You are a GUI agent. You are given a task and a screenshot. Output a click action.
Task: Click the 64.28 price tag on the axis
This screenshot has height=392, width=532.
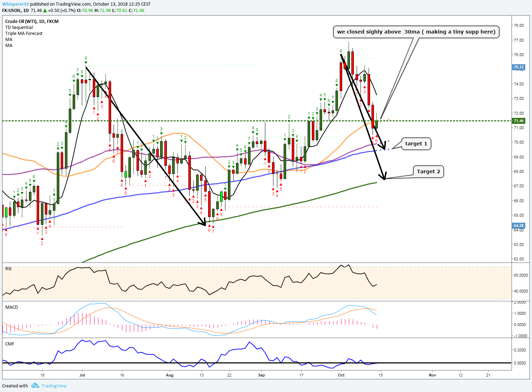(x=519, y=225)
